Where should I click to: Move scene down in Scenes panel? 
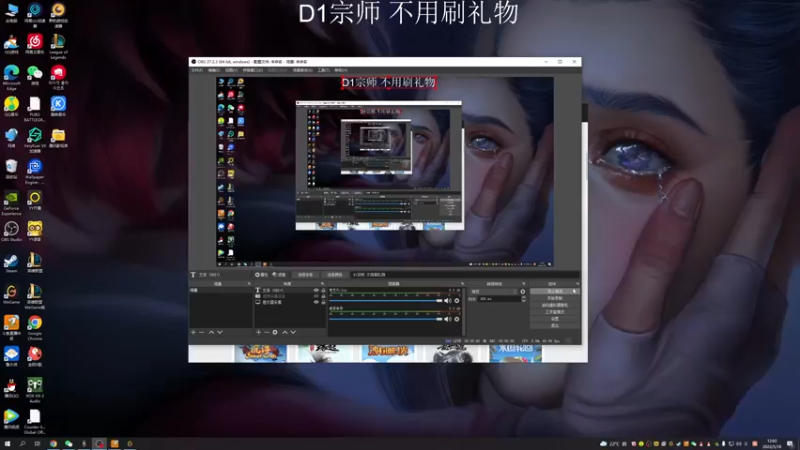point(220,333)
